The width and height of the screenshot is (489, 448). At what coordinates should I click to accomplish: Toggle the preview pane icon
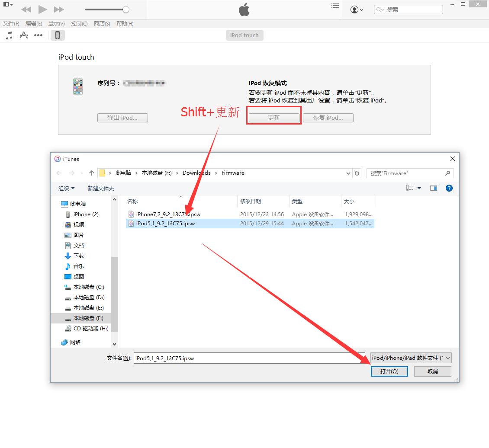[x=434, y=188]
